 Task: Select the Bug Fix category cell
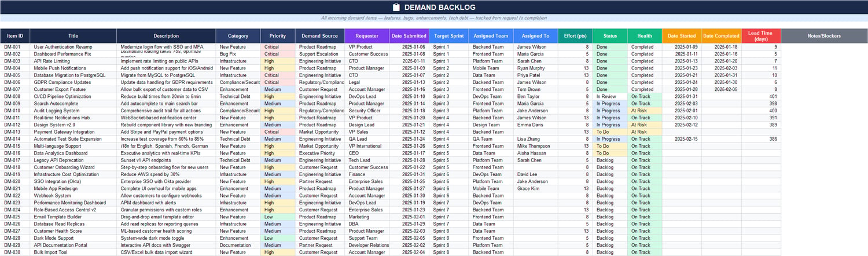tap(238, 54)
